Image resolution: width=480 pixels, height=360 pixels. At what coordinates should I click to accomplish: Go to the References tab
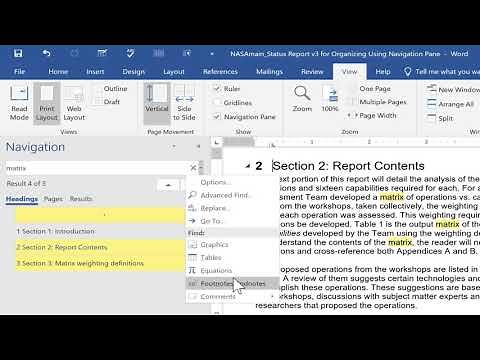(x=220, y=72)
